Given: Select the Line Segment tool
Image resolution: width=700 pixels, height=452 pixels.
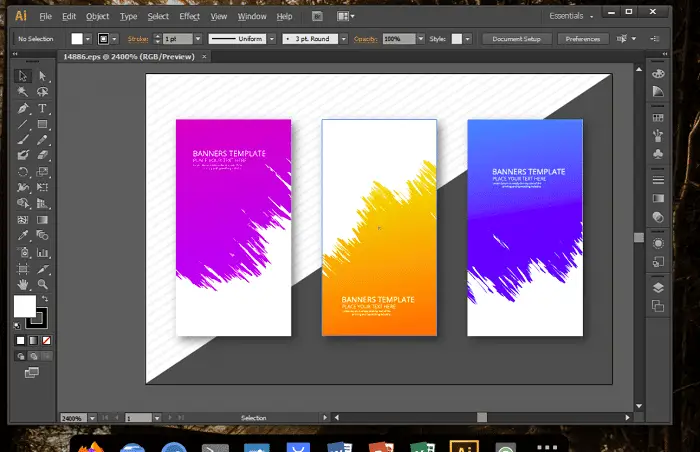Looking at the screenshot, I should [x=22, y=124].
